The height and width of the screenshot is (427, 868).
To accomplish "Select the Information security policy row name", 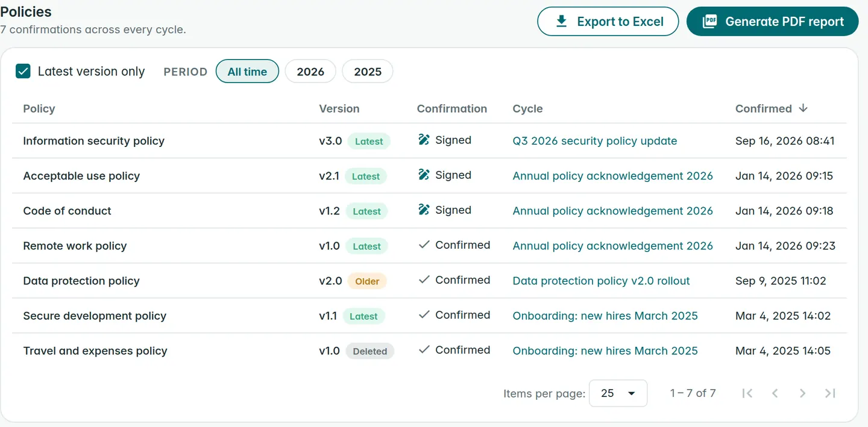I will tap(93, 141).
